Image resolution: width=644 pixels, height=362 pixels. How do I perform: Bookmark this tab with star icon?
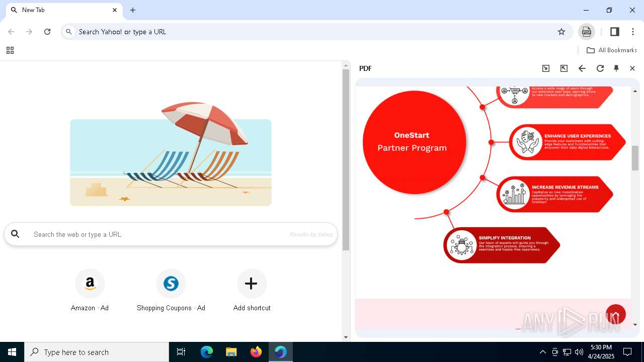coord(561,32)
